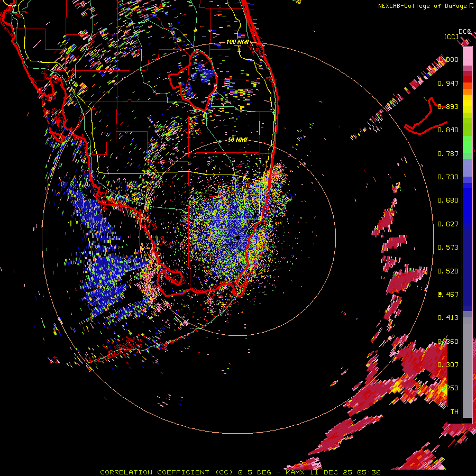Click the 0.627 scale value
This screenshot has height=476, width=476.
click(448, 224)
